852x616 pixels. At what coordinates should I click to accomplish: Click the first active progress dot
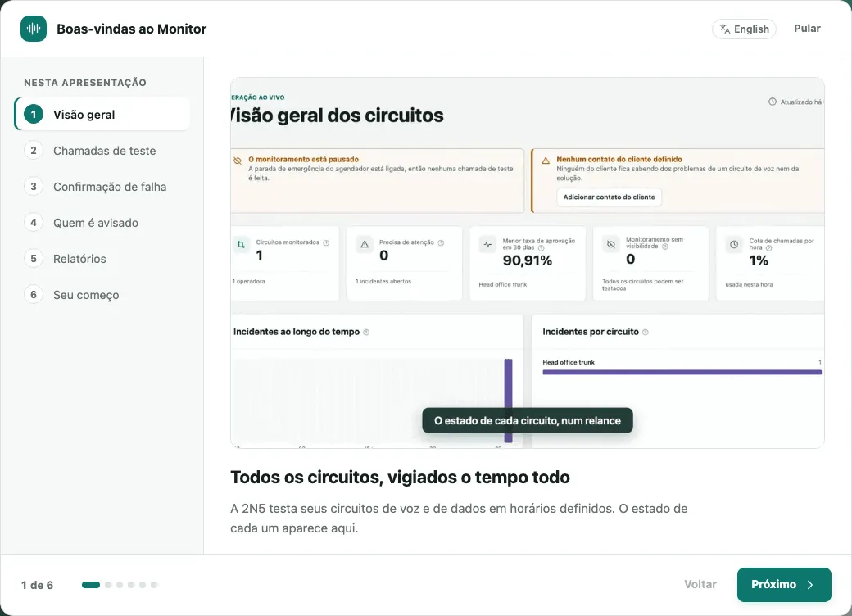pyautogui.click(x=91, y=585)
